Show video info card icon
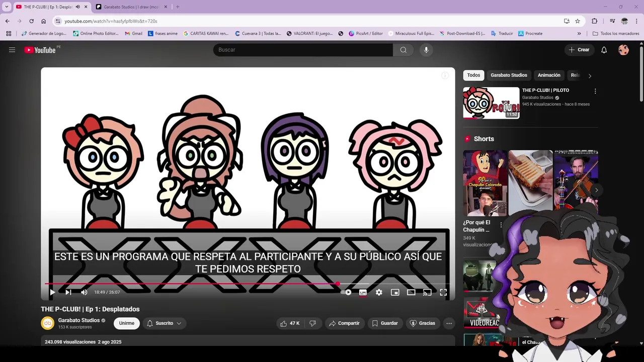The width and height of the screenshot is (644, 362). 445,75
